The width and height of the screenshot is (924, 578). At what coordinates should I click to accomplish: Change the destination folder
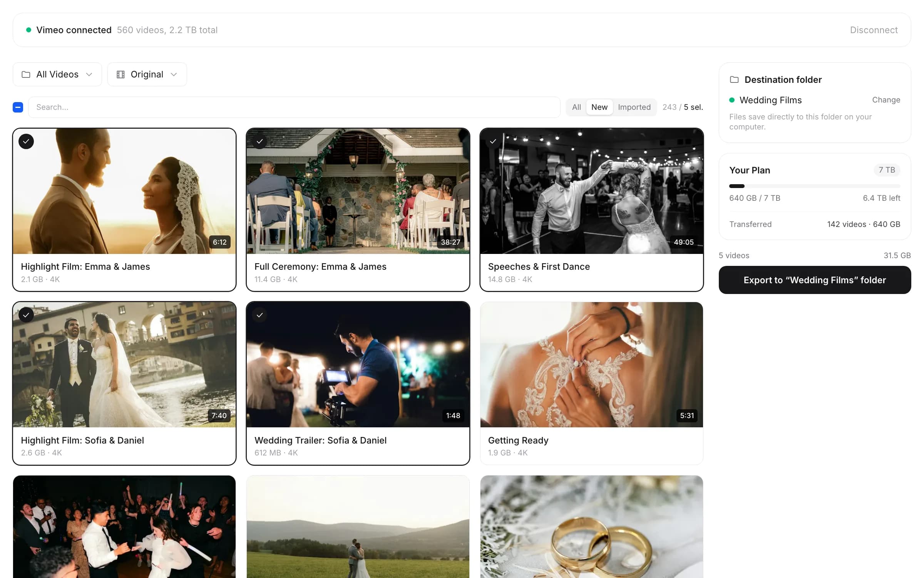click(886, 100)
